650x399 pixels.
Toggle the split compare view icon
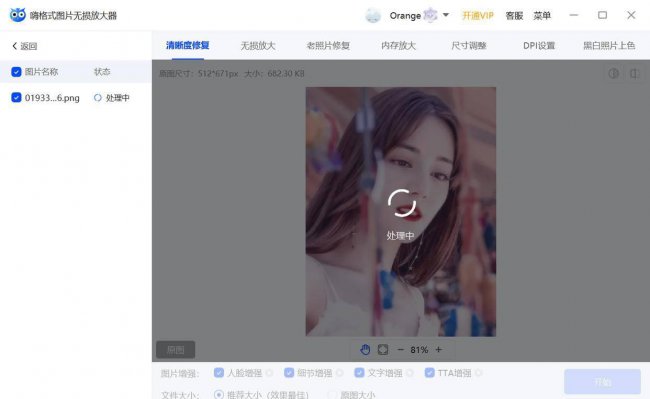click(x=634, y=73)
